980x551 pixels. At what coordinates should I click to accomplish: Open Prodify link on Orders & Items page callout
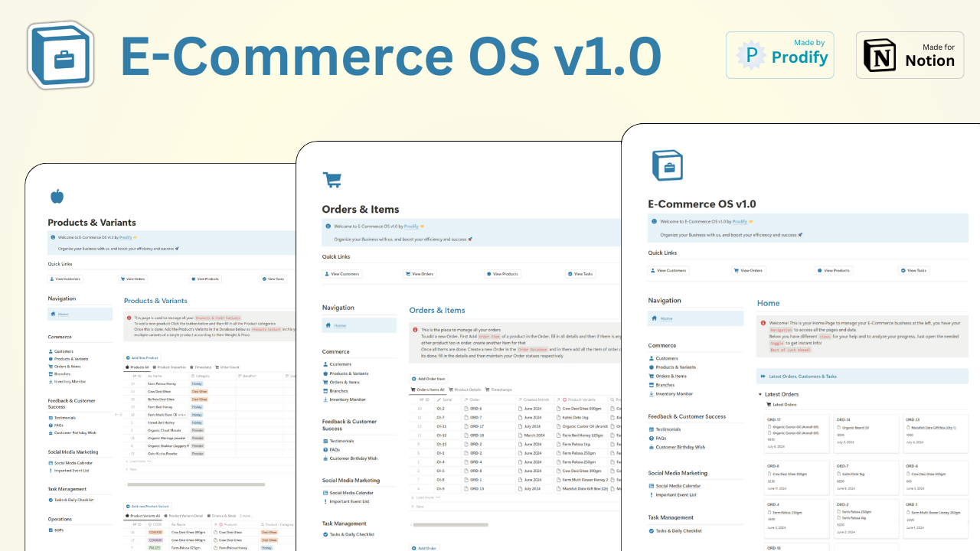click(x=411, y=227)
